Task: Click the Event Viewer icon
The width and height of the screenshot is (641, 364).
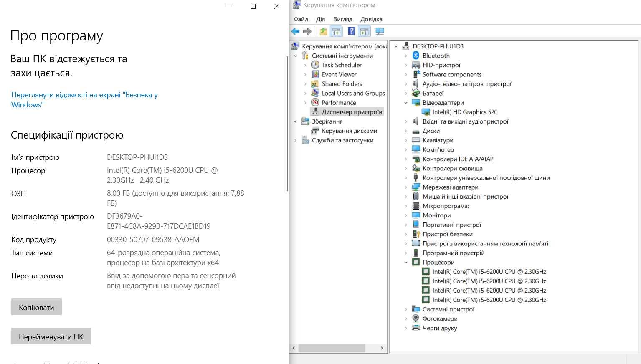Action: pyautogui.click(x=315, y=74)
